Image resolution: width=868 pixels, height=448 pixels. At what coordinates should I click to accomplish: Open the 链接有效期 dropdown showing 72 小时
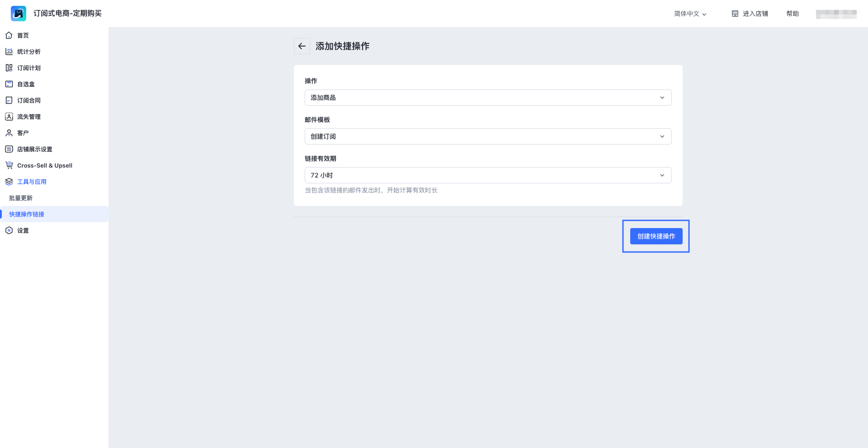pyautogui.click(x=488, y=175)
